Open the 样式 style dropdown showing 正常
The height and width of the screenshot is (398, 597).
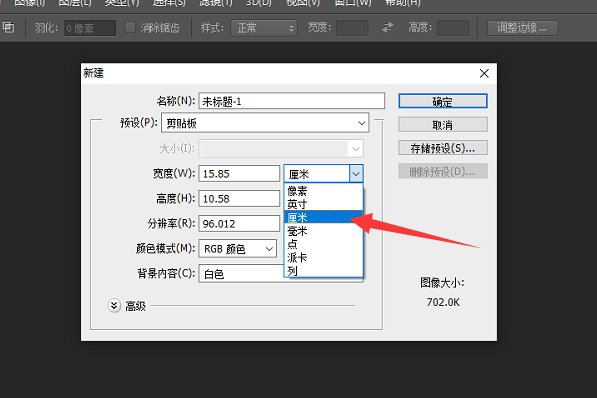[x=264, y=28]
